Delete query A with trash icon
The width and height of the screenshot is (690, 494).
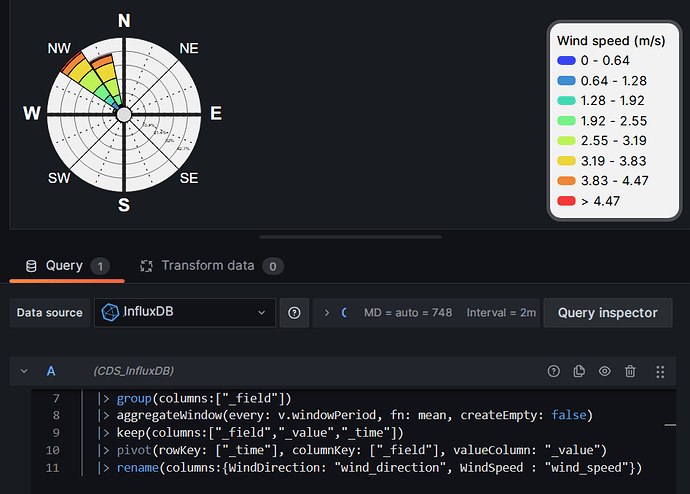(x=630, y=371)
